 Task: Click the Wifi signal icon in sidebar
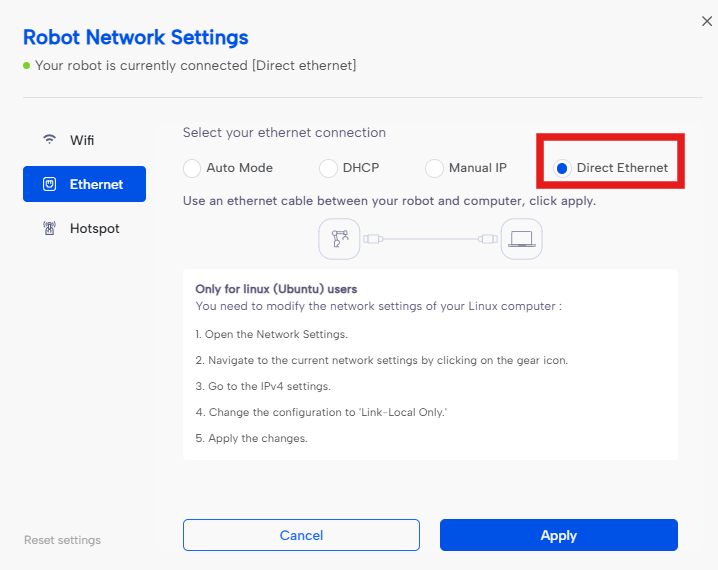[x=49, y=140]
